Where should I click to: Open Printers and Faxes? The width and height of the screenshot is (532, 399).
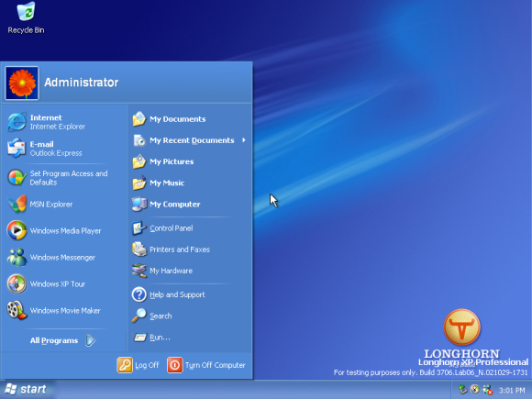[190, 249]
